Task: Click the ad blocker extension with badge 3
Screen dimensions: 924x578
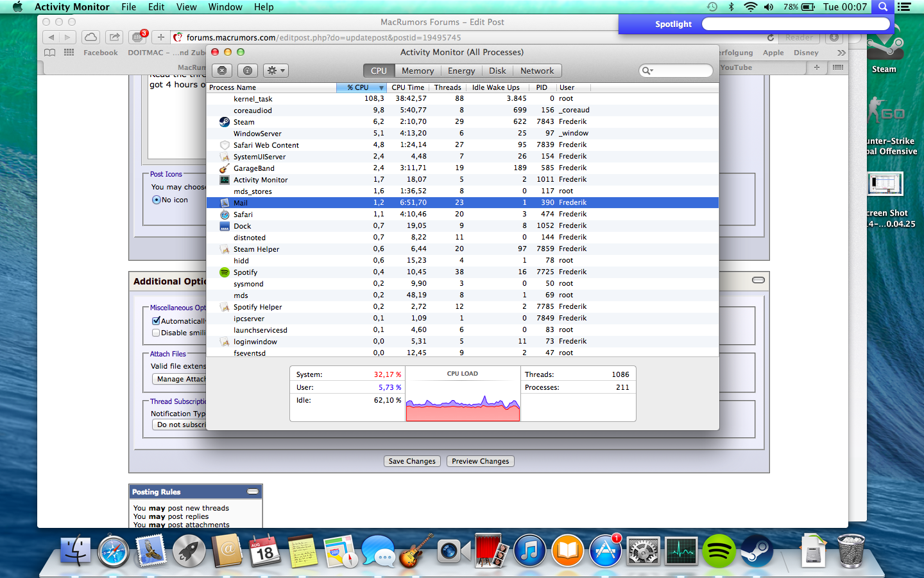Action: [x=137, y=37]
